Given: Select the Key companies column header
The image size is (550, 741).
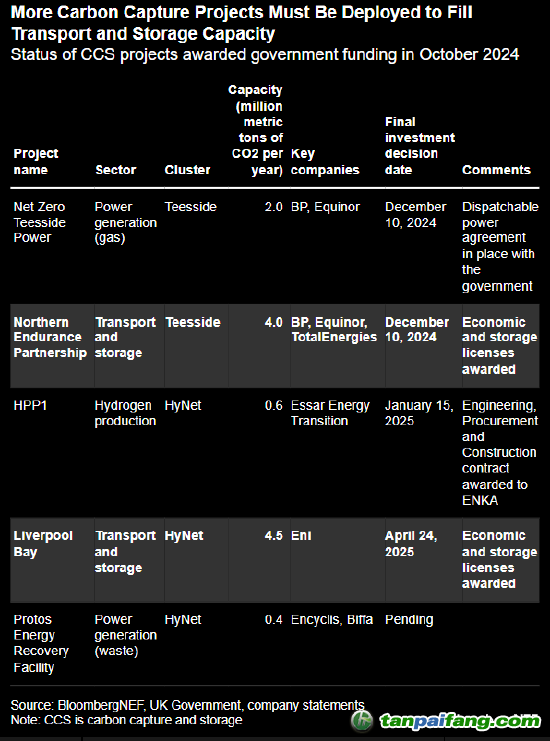Looking at the screenshot, I should 325,162.
